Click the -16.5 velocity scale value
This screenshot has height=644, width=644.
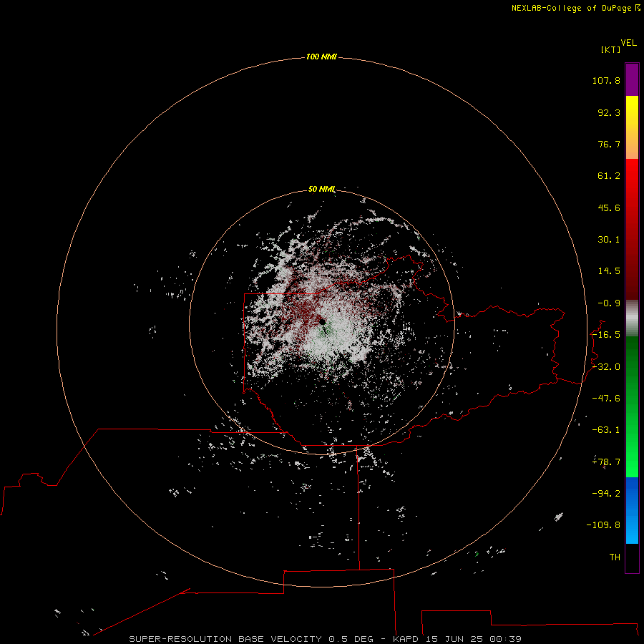pos(606,335)
